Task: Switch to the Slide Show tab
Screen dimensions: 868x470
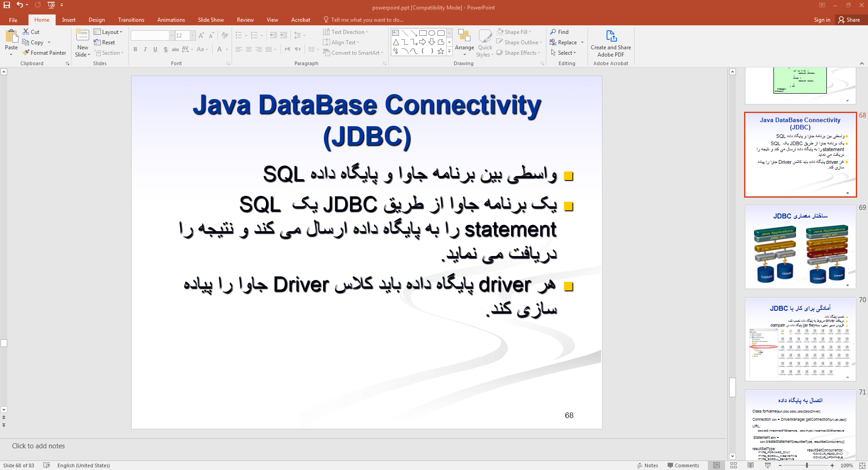Action: (211, 20)
